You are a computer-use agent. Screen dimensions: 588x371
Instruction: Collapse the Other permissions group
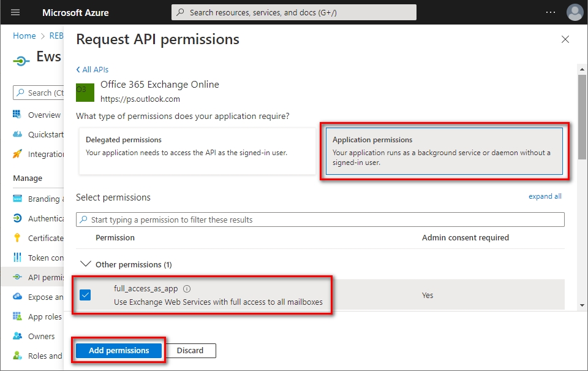86,264
